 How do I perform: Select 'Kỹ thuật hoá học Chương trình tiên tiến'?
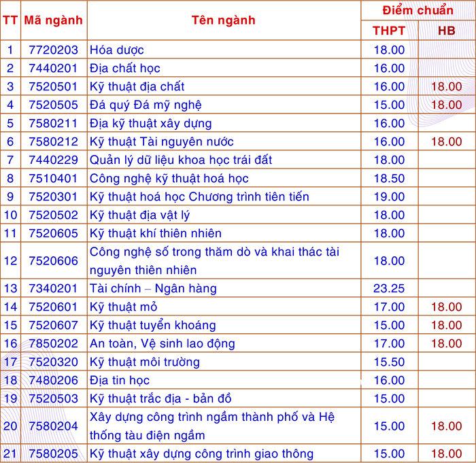(x=199, y=196)
